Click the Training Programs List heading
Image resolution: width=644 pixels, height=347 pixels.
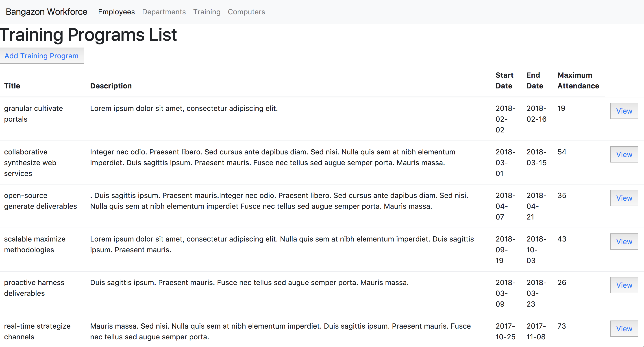88,35
